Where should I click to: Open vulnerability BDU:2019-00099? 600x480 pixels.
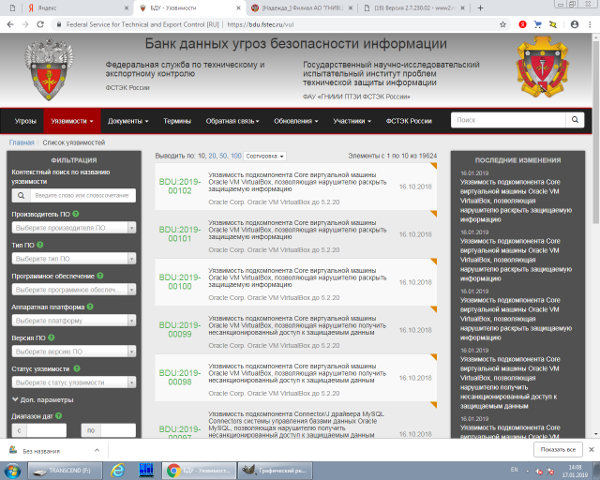pyautogui.click(x=179, y=330)
